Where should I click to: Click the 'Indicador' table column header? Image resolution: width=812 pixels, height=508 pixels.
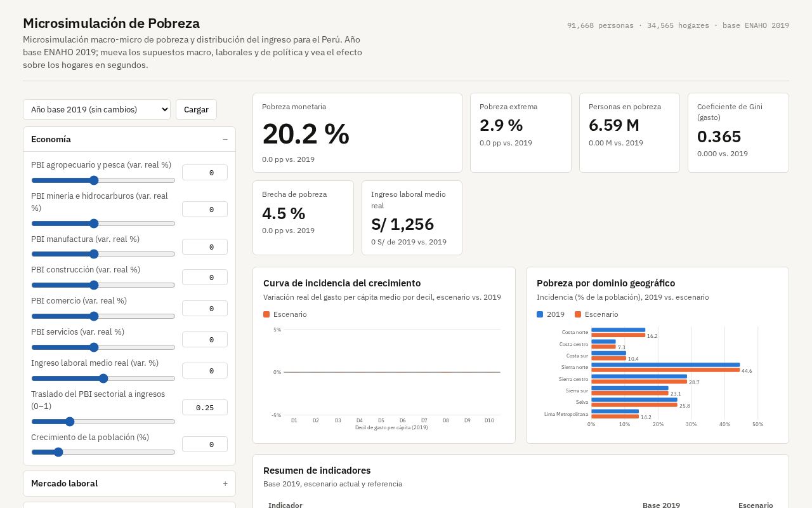pos(285,505)
